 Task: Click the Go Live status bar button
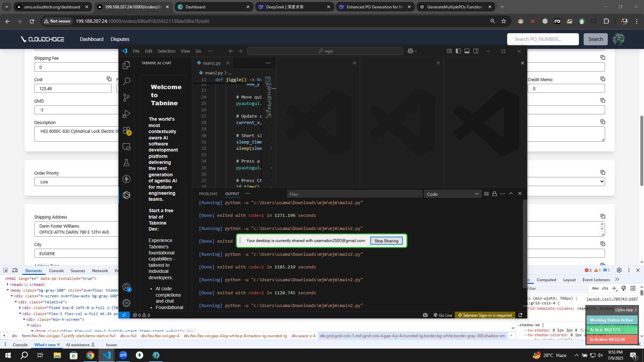443,315
